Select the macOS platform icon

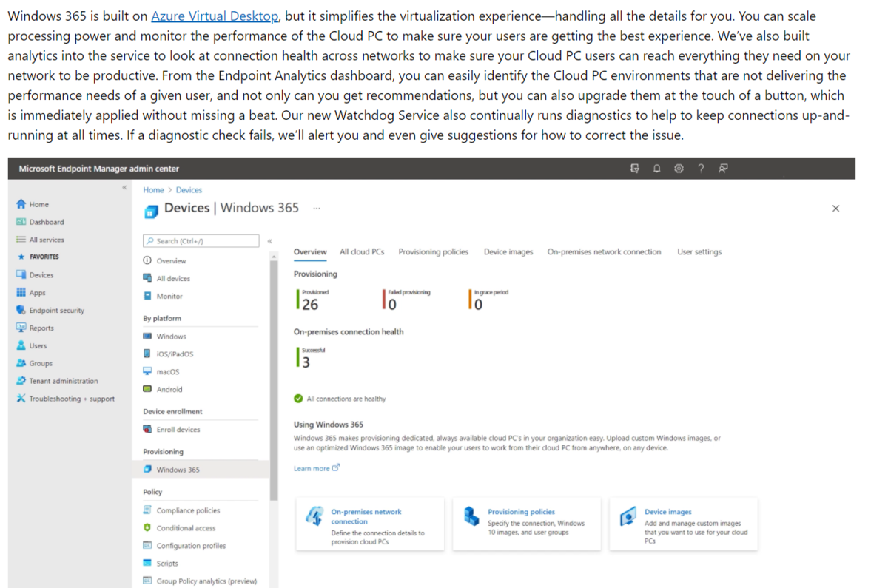[147, 371]
